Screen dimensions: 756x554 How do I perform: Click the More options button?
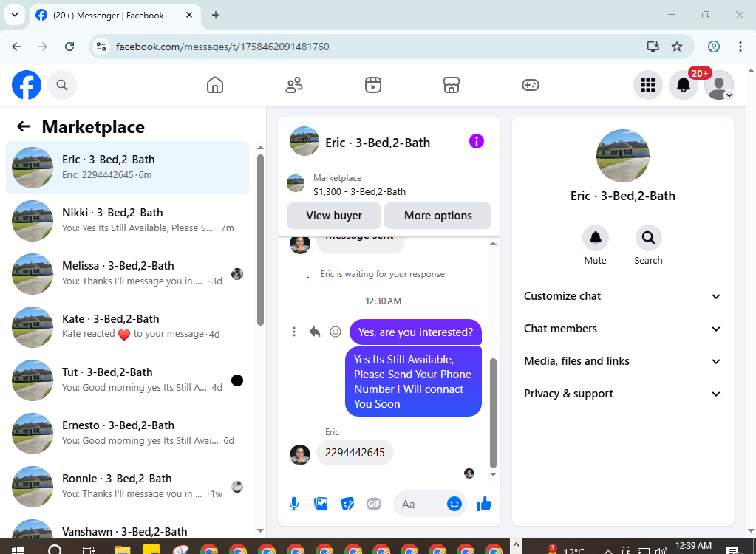tap(437, 216)
